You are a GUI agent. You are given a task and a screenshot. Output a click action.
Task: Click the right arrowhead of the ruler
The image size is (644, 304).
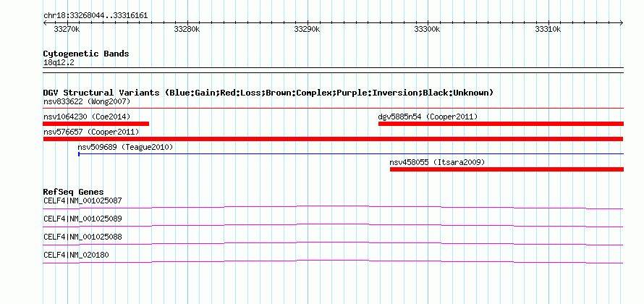622,23
